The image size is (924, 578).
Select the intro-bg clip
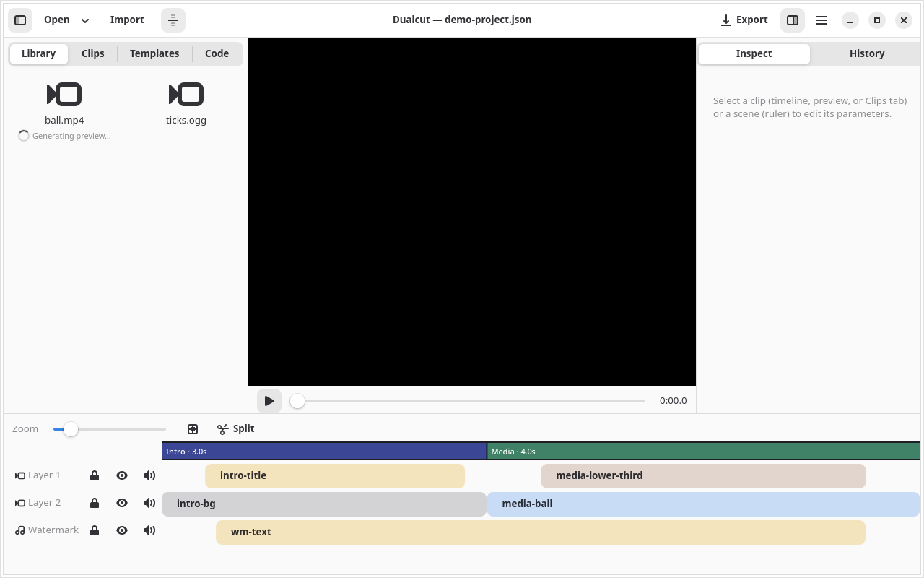(x=324, y=504)
